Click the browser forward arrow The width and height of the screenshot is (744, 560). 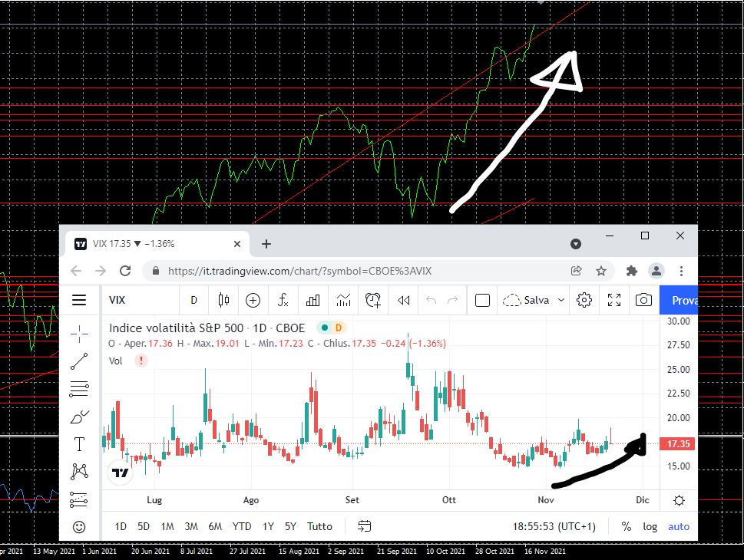pyautogui.click(x=101, y=271)
